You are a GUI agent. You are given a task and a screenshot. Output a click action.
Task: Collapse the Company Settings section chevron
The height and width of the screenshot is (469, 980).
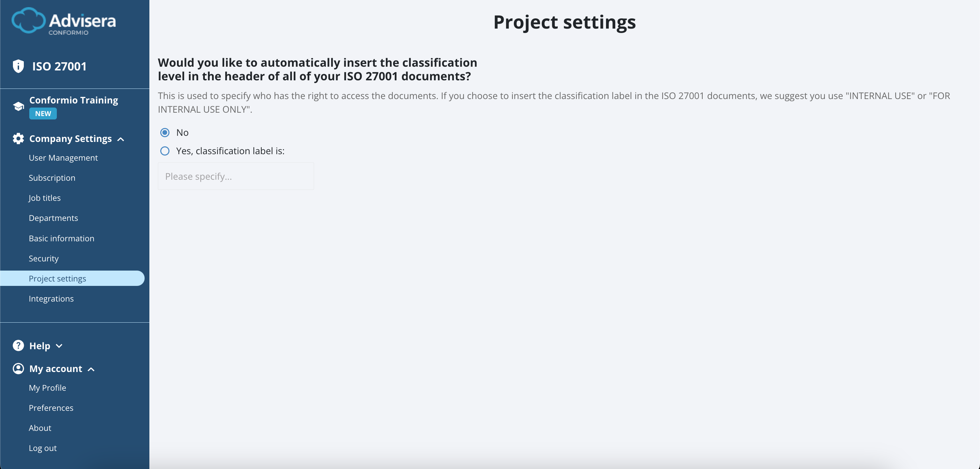[120, 139]
